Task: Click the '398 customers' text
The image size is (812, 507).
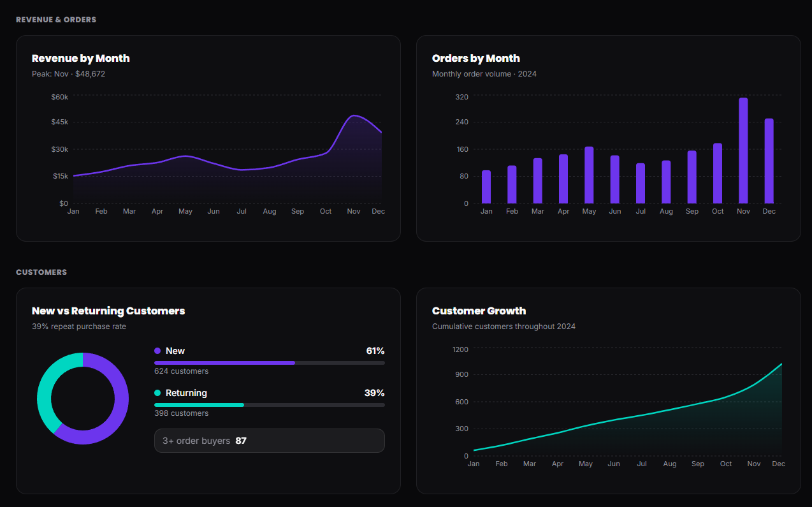Action: pos(181,413)
